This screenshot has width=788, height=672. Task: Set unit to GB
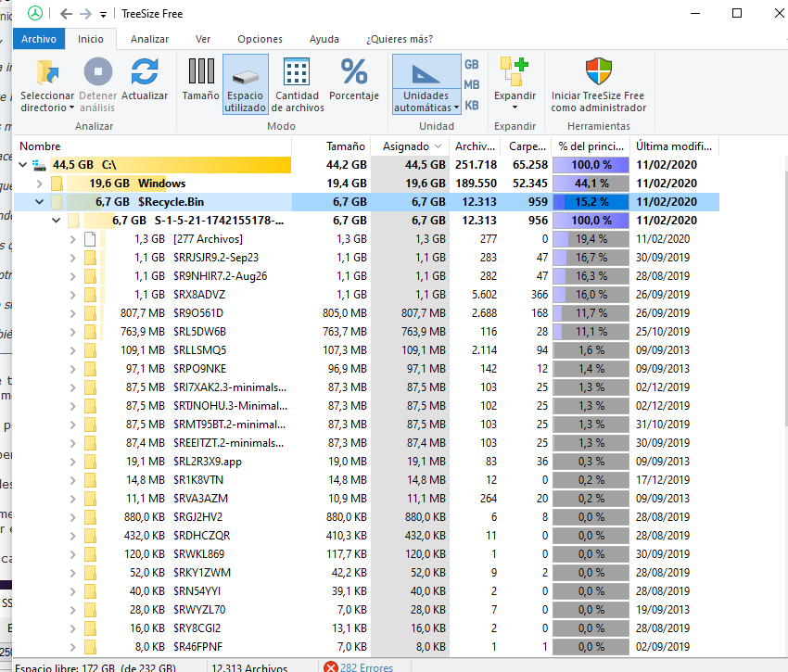tap(471, 64)
